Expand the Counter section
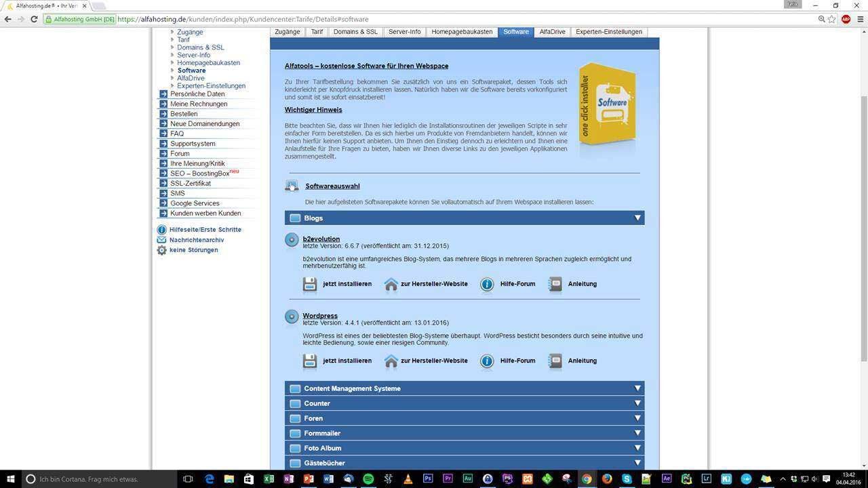This screenshot has height=488, width=868. point(465,403)
